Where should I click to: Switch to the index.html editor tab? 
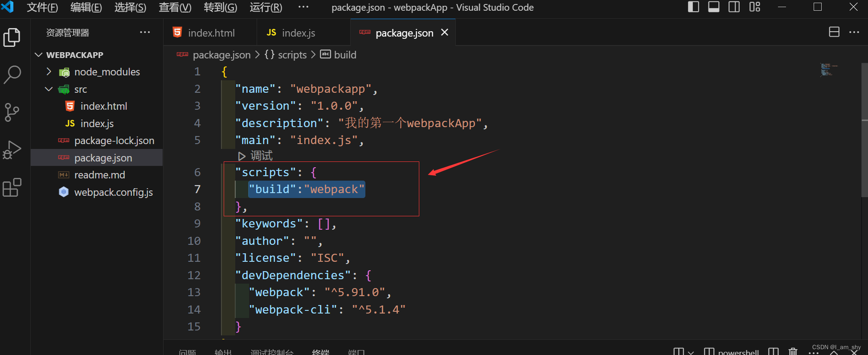pyautogui.click(x=210, y=33)
